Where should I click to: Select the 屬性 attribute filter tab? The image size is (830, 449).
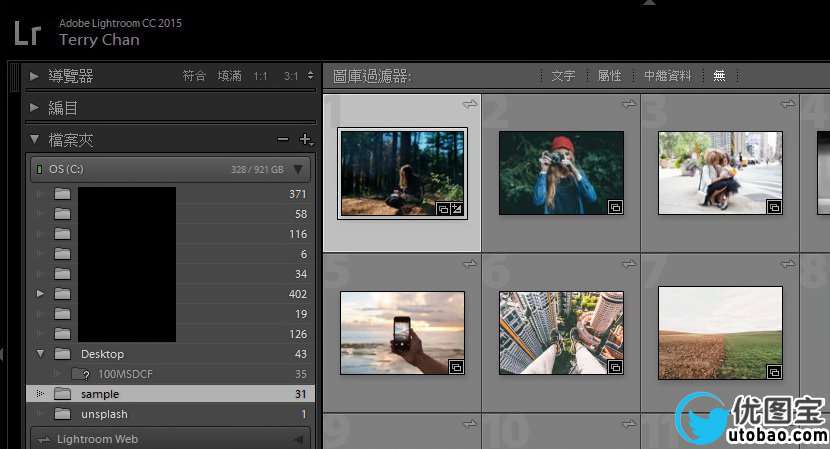tap(609, 76)
